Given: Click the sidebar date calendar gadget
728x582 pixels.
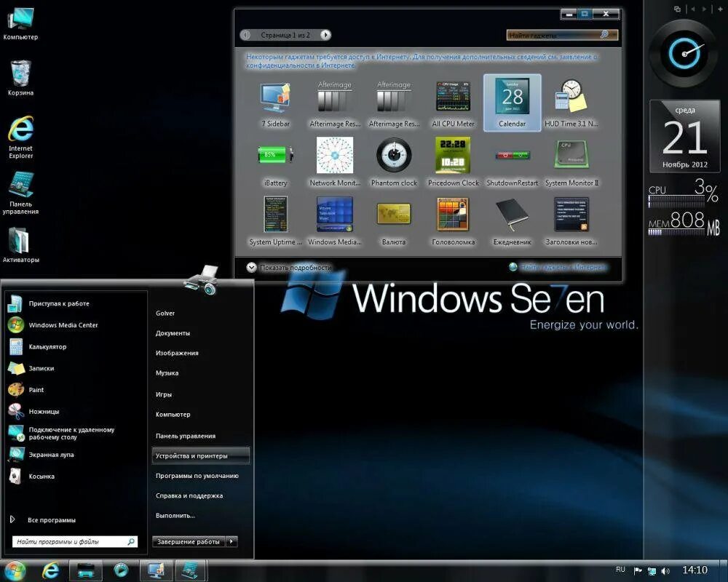Looking at the screenshot, I should [x=685, y=136].
